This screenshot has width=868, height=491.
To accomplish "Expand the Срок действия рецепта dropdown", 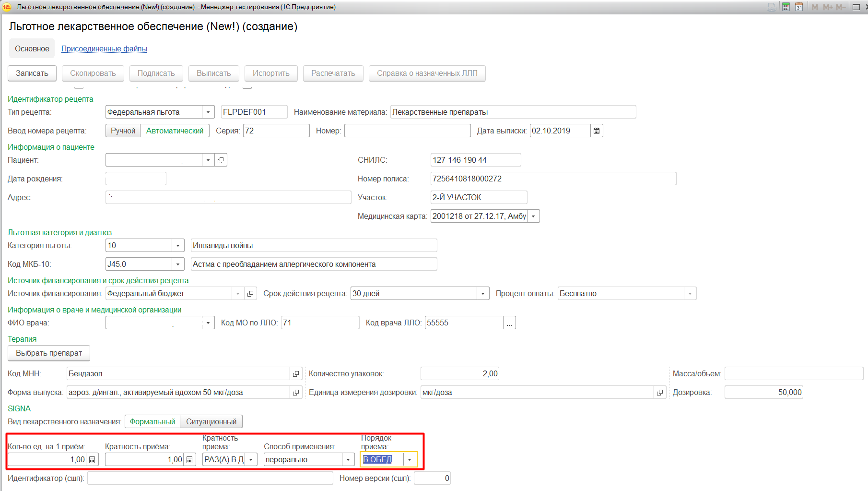I will coord(483,293).
